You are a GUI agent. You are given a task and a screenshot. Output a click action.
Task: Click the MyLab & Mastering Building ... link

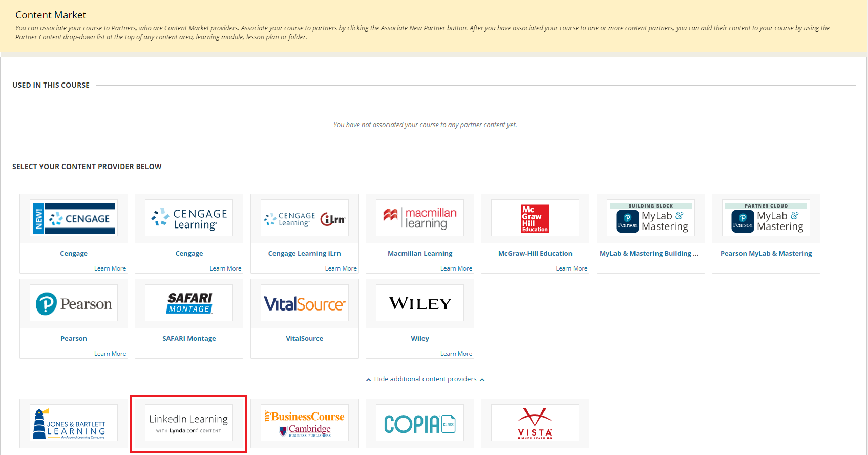(x=649, y=254)
